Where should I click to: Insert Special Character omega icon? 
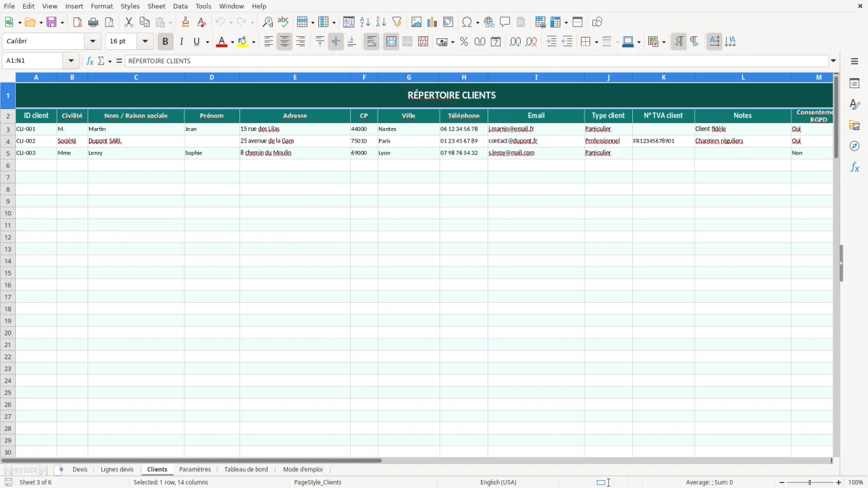point(467,22)
